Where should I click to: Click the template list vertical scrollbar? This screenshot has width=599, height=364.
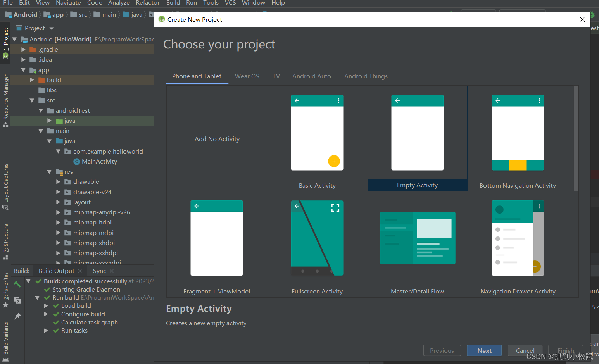pyautogui.click(x=575, y=139)
